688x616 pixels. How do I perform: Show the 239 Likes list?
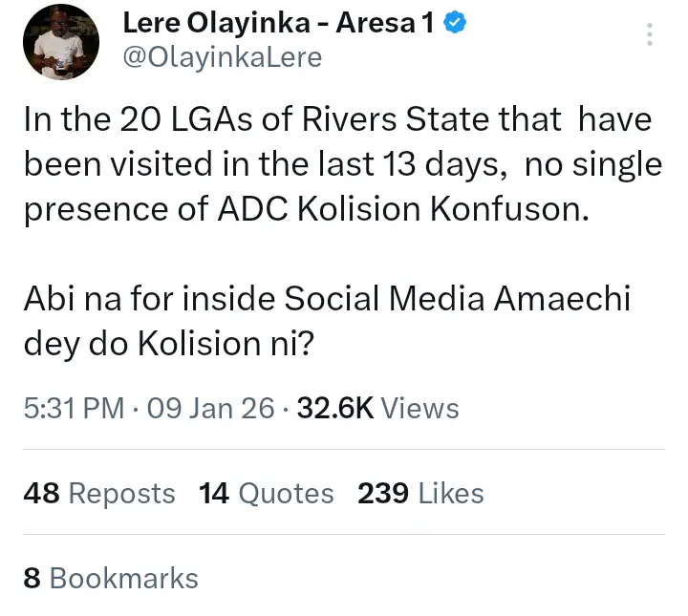pyautogui.click(x=420, y=493)
